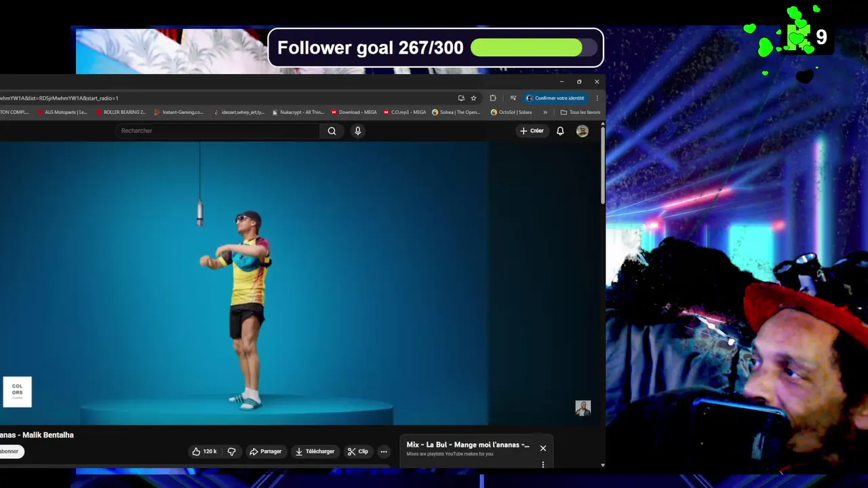Click the video title Malik Bentalha
Screen dimensions: 868x488
(x=37, y=435)
